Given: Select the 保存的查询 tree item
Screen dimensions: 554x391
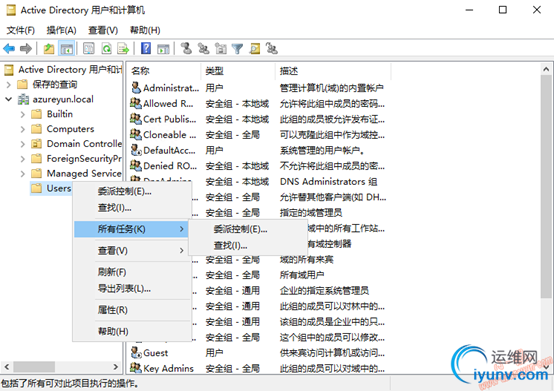Looking at the screenshot, I should pyautogui.click(x=55, y=84).
